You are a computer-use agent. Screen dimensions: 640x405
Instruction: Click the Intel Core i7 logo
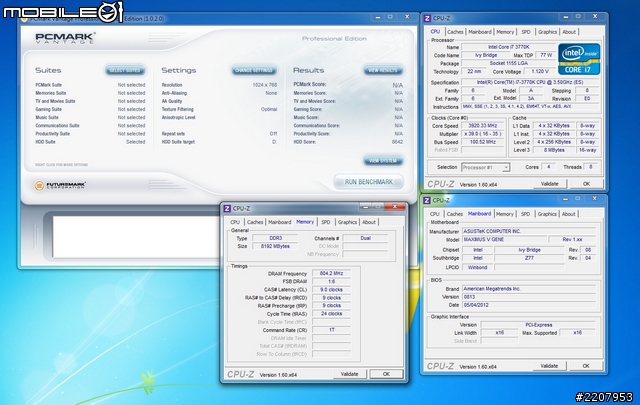(579, 59)
